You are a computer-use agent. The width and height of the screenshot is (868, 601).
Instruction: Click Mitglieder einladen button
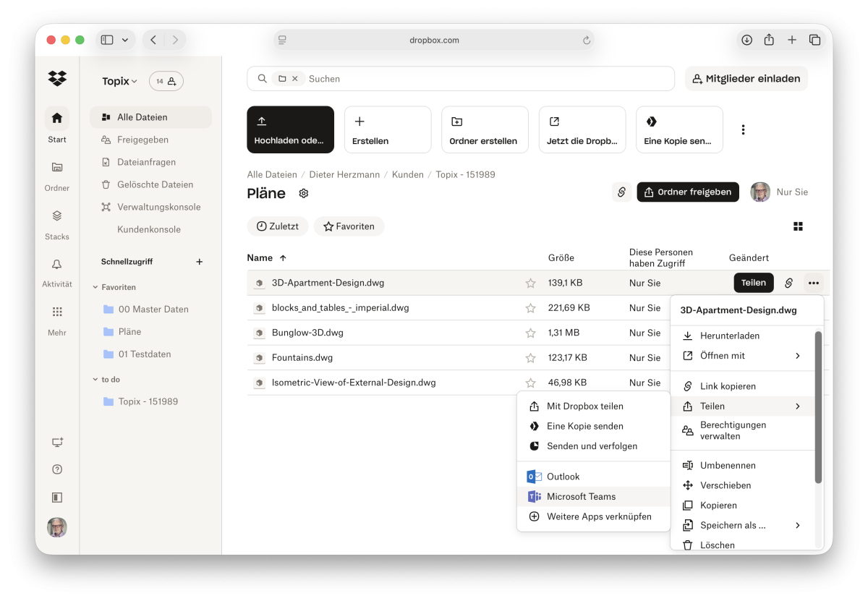pyautogui.click(x=746, y=79)
